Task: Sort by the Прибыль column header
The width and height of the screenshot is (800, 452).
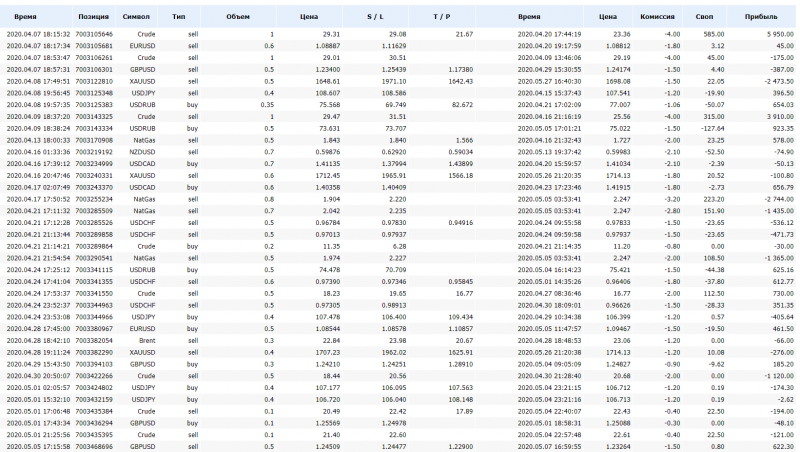Action: (x=761, y=17)
